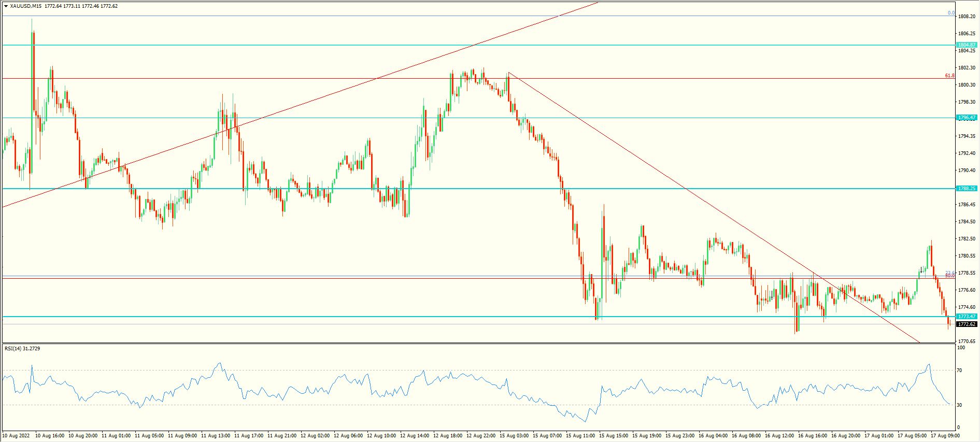Image resolution: width=980 pixels, height=442 pixels.
Task: Click the 1802.30 value on the price scale
Action: (x=967, y=68)
